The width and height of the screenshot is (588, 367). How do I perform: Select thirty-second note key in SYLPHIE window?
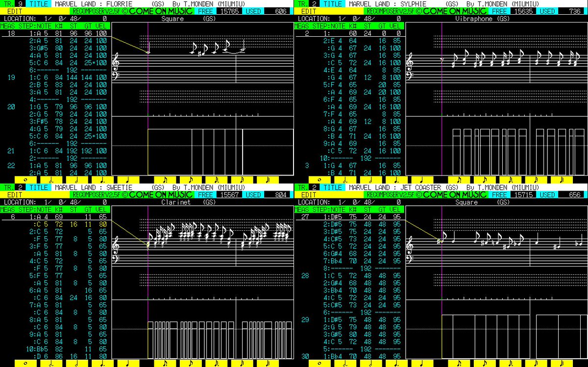point(561,179)
